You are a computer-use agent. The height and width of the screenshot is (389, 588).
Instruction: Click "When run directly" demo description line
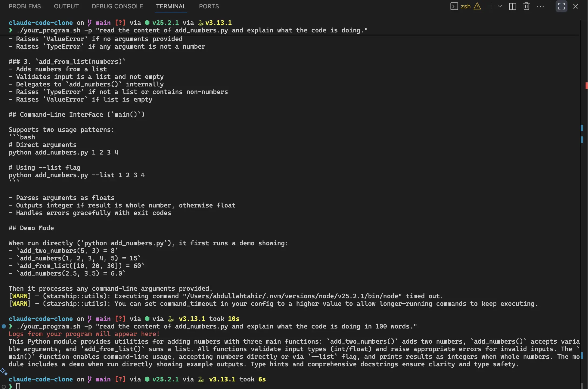pos(149,243)
